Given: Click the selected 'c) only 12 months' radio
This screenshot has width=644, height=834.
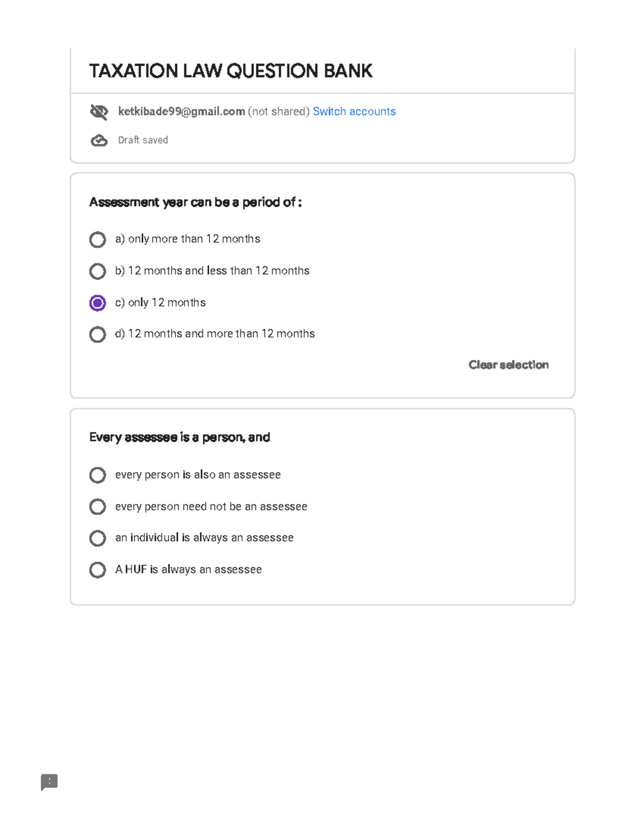Looking at the screenshot, I should point(98,303).
